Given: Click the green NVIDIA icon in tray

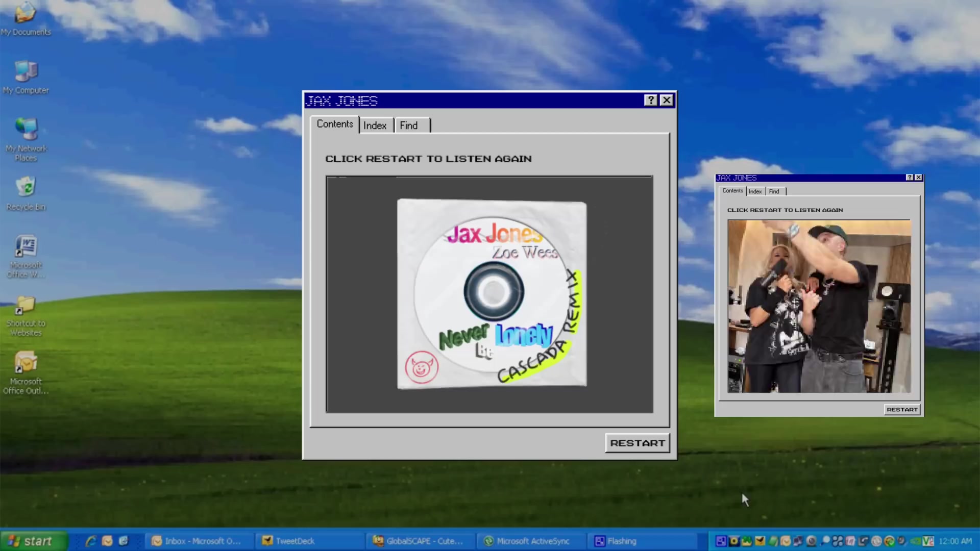Looking at the screenshot, I should [915, 541].
